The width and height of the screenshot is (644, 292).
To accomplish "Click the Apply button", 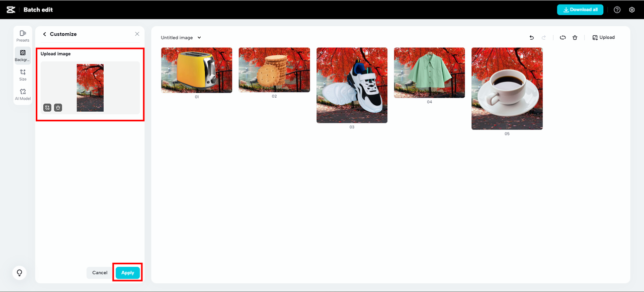I will 128,273.
